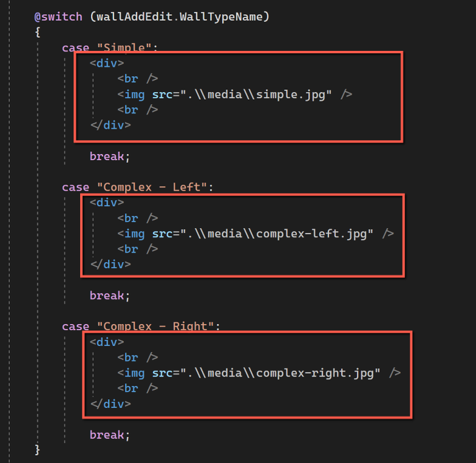Click first br tag above simple.jpg image
The height and width of the screenshot is (463, 476).
pyautogui.click(x=138, y=79)
